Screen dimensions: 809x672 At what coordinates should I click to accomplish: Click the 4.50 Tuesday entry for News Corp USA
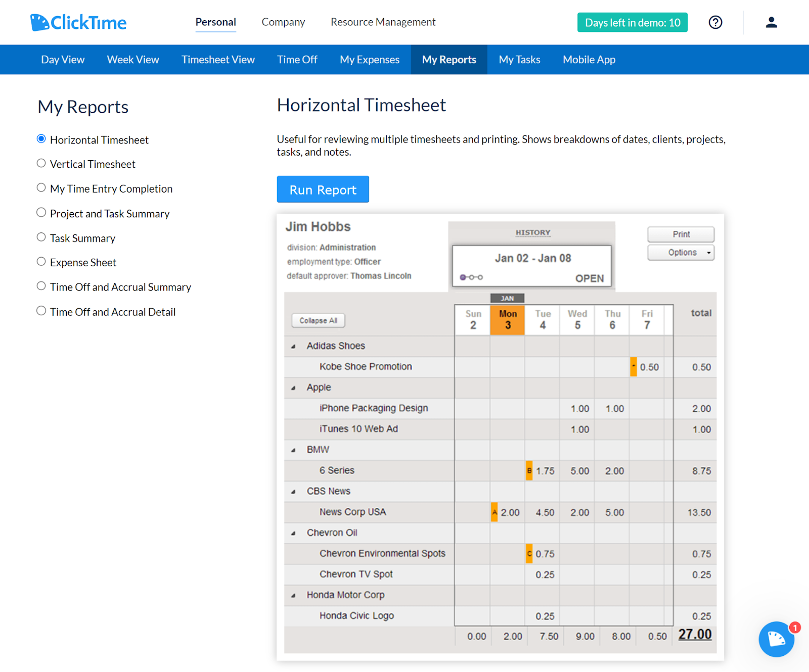click(545, 512)
